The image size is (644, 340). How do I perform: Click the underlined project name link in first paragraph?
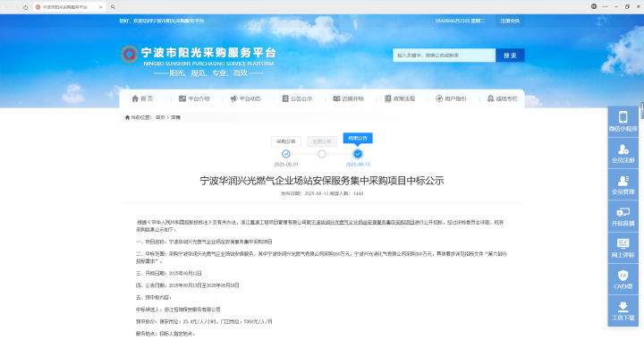(362, 222)
